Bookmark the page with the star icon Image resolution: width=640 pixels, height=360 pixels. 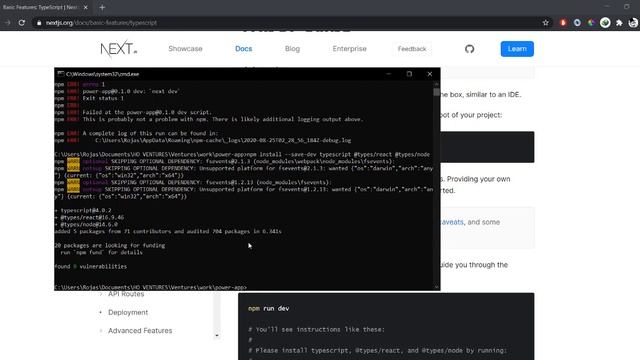click(x=546, y=23)
